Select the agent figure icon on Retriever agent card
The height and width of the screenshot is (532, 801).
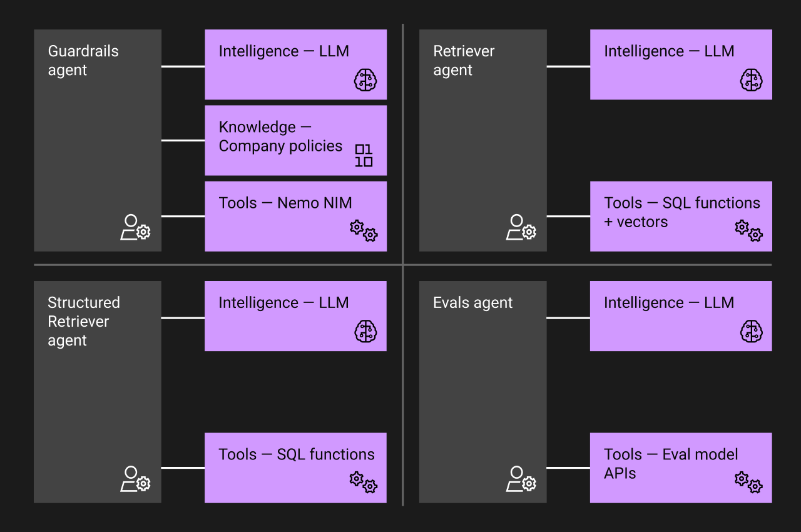521,227
